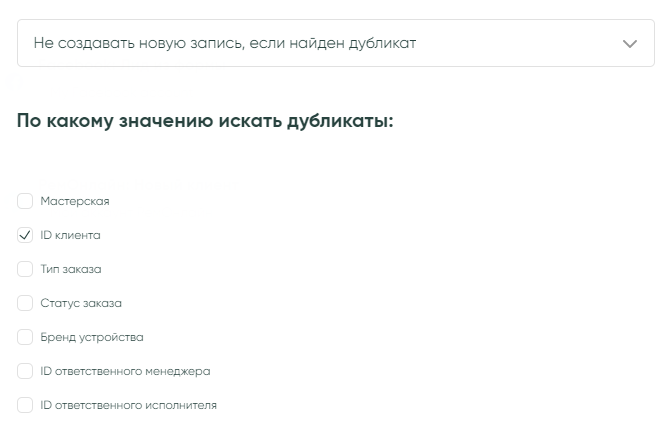Image resolution: width=671 pixels, height=428 pixels.
Task: Click the "ID клиента" label text
Action: [x=70, y=235]
